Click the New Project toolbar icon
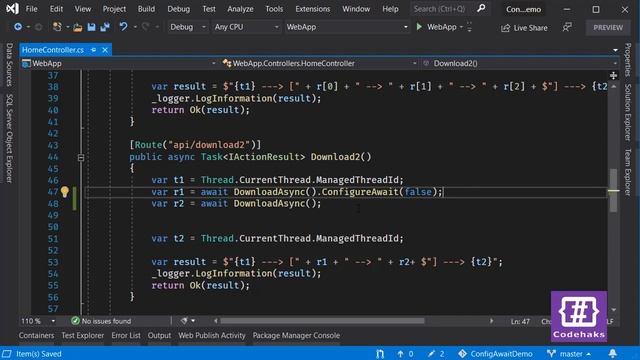 (x=57, y=27)
